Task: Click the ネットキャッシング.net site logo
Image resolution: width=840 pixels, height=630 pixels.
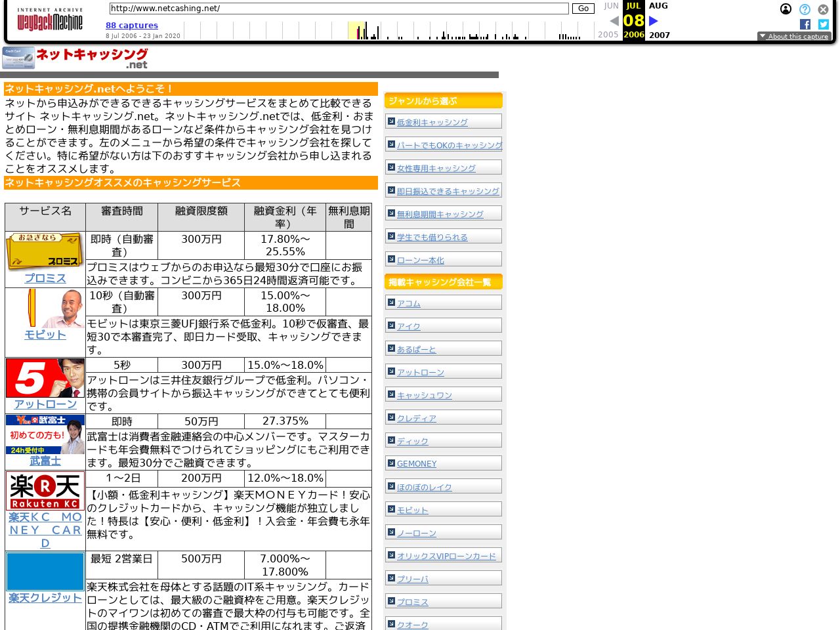Action: pyautogui.click(x=75, y=58)
